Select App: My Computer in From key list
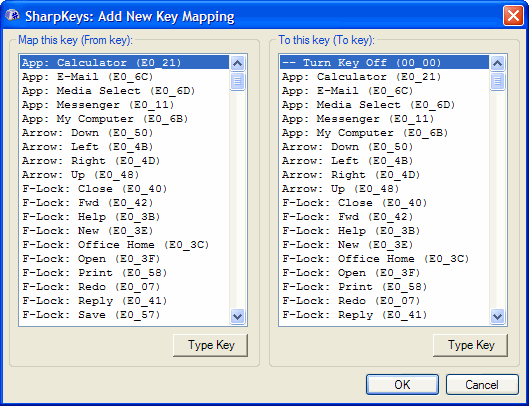529x406 pixels. pos(124,119)
